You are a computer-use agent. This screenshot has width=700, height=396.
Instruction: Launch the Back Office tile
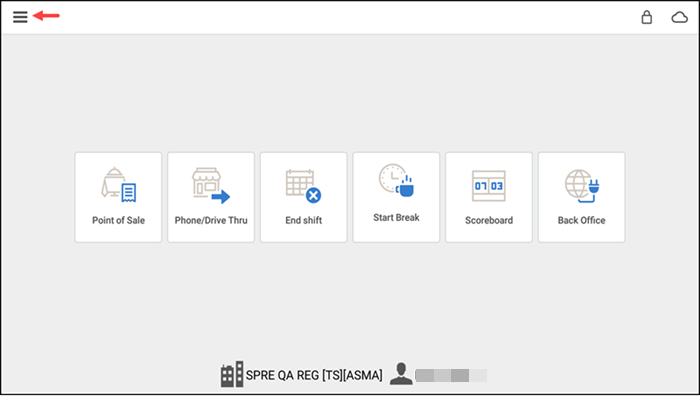pyautogui.click(x=581, y=197)
